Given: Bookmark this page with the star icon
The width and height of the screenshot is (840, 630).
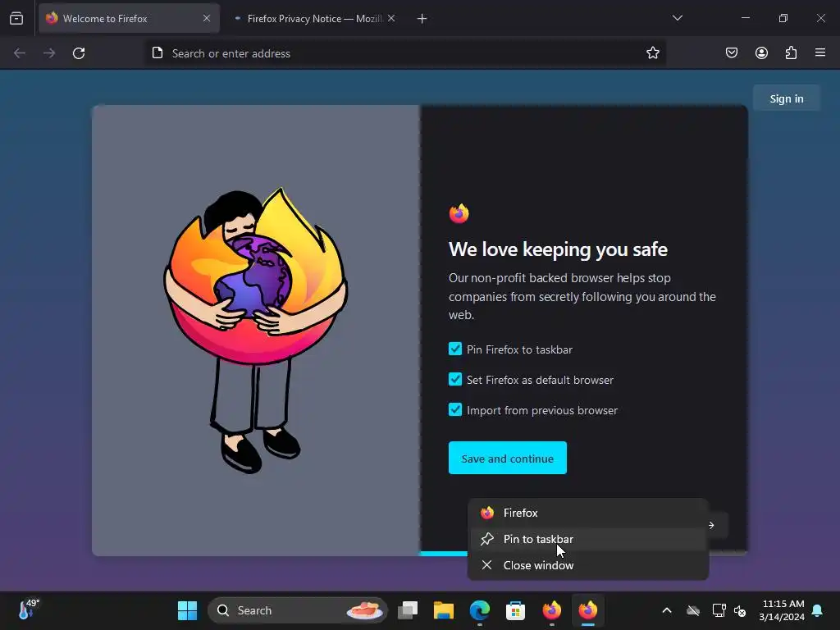Looking at the screenshot, I should point(652,53).
